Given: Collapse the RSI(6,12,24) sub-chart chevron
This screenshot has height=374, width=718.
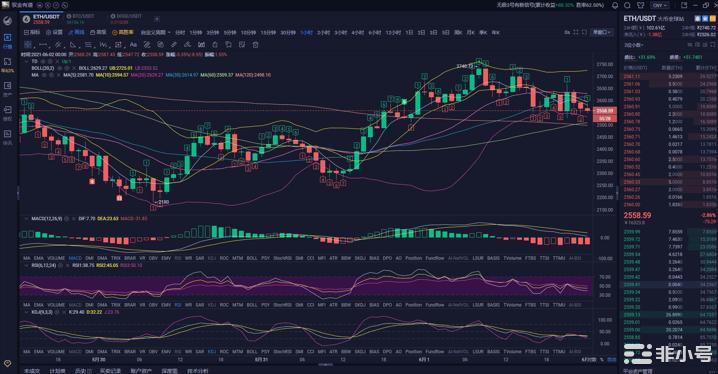Looking at the screenshot, I should [x=27, y=265].
